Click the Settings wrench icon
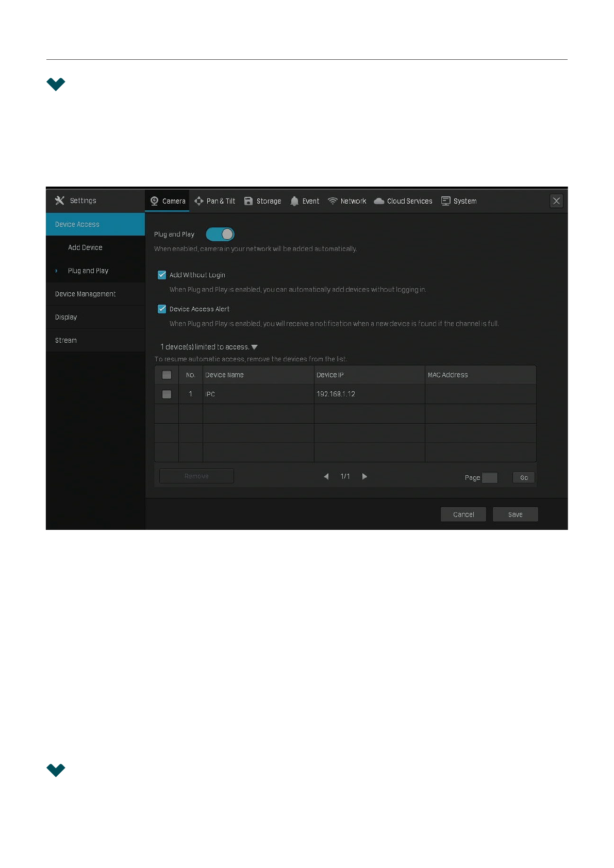The height and width of the screenshot is (868, 614). [60, 201]
